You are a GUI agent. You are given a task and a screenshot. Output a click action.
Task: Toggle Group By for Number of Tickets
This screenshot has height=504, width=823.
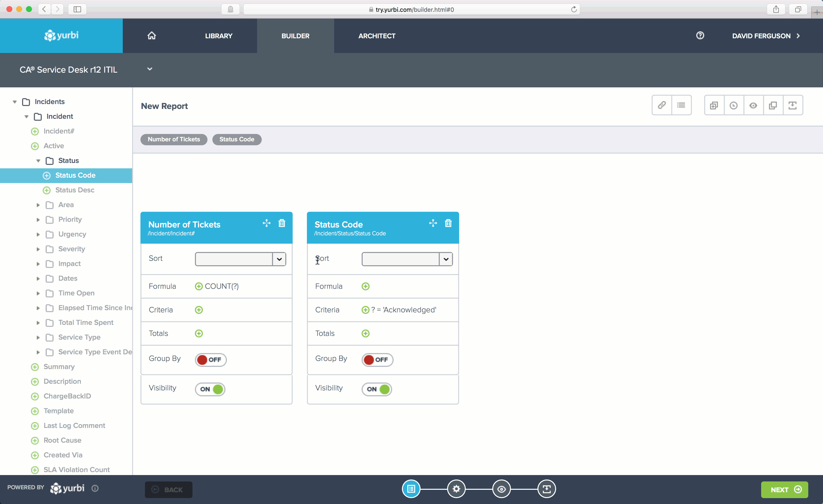coord(210,359)
